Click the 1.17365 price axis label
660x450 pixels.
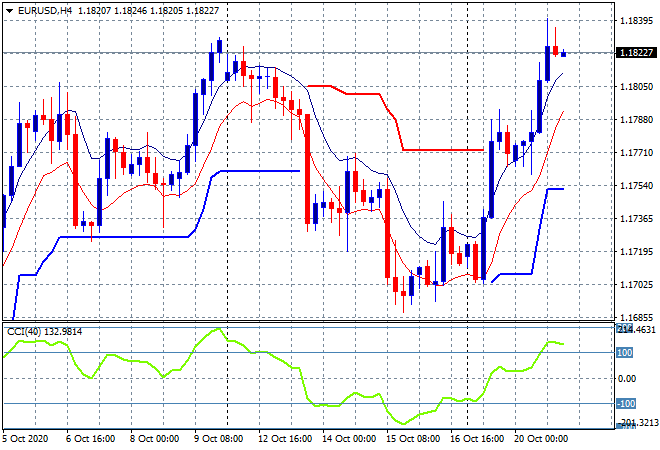pos(637,218)
